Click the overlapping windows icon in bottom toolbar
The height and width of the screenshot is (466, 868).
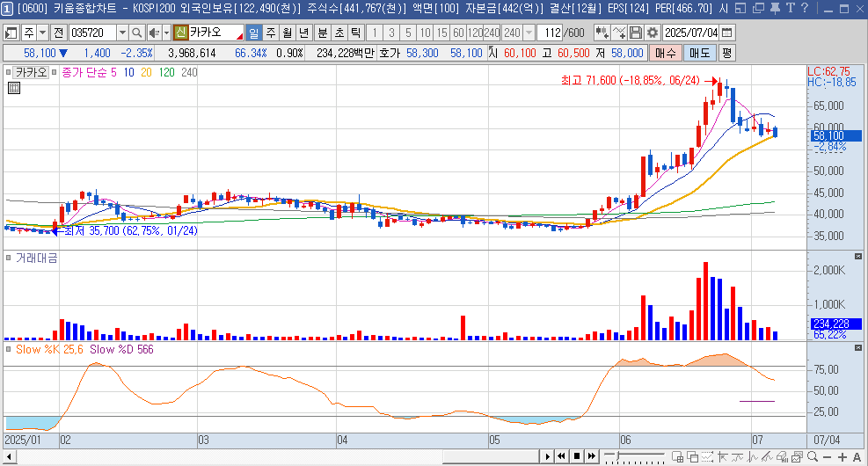pyautogui.click(x=692, y=456)
